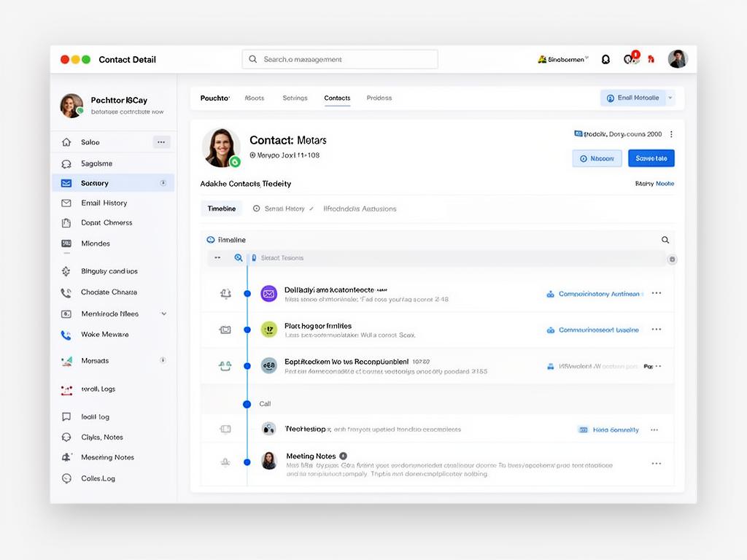Select the Timeline tab
747x560 pixels.
(221, 209)
